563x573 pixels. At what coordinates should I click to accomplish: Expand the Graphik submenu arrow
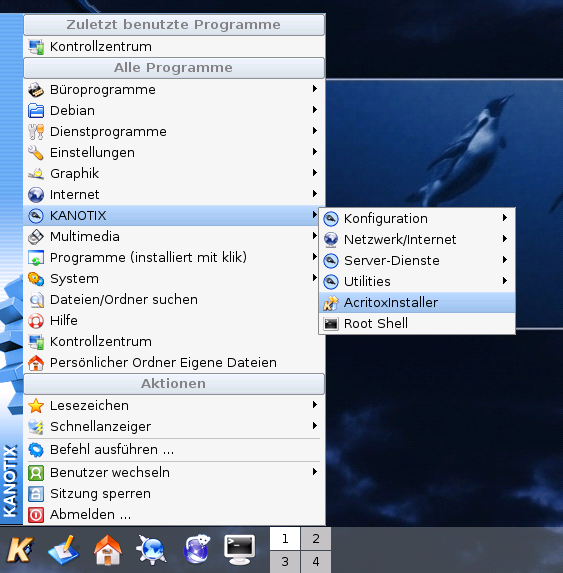(315, 173)
